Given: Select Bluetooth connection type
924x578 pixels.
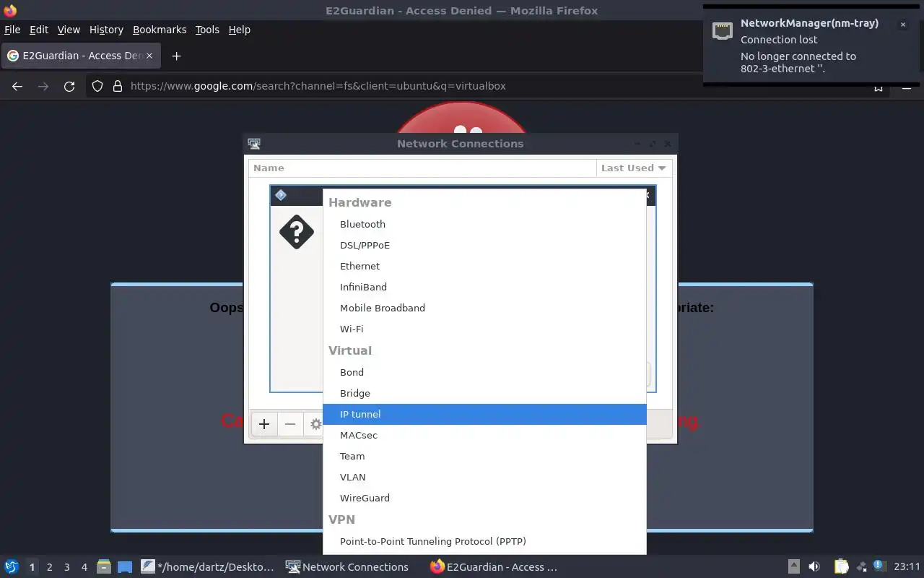Looking at the screenshot, I should click(x=484, y=224).
